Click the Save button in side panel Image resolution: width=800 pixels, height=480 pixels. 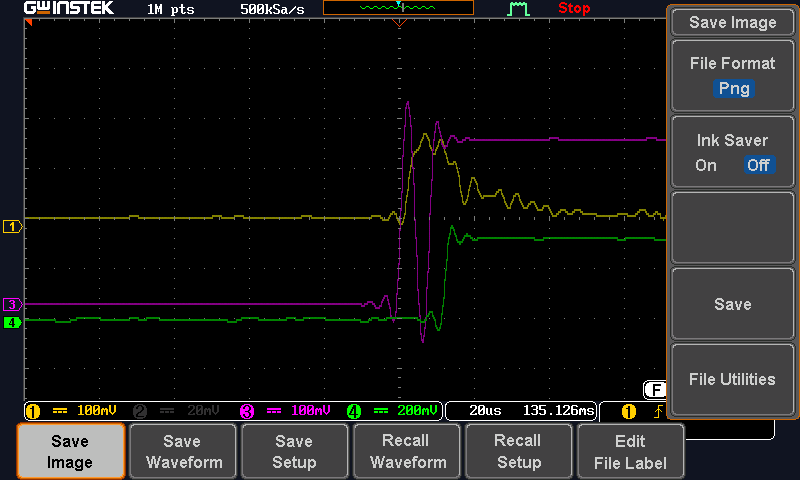point(733,305)
